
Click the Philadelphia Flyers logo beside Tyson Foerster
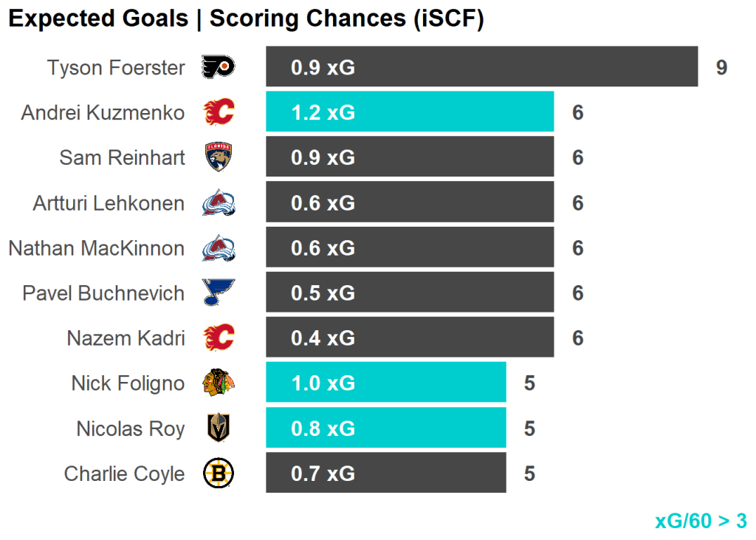(219, 68)
